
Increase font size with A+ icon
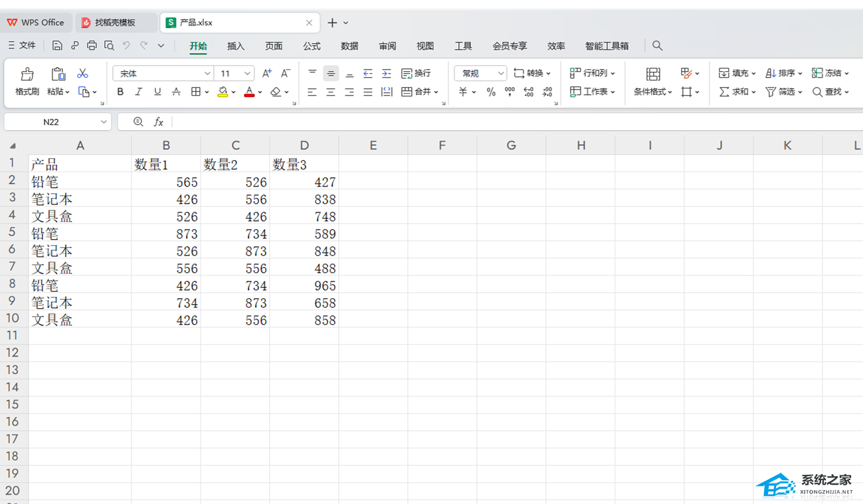coord(266,73)
